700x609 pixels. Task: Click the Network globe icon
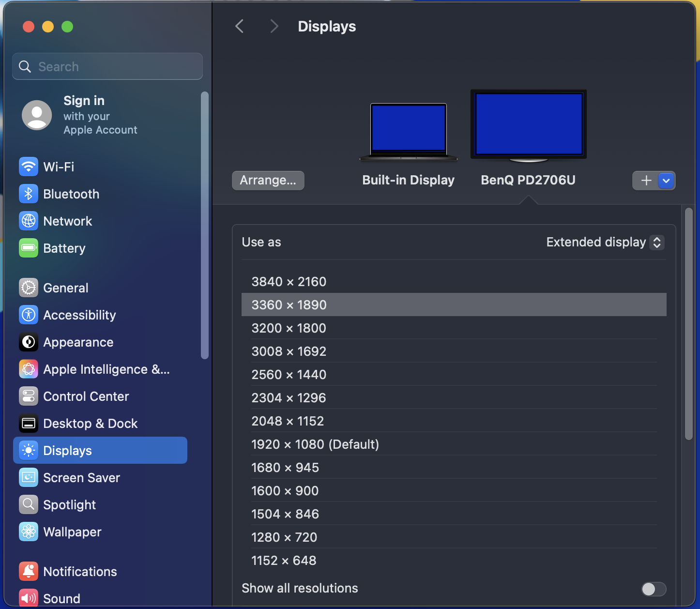pos(29,221)
